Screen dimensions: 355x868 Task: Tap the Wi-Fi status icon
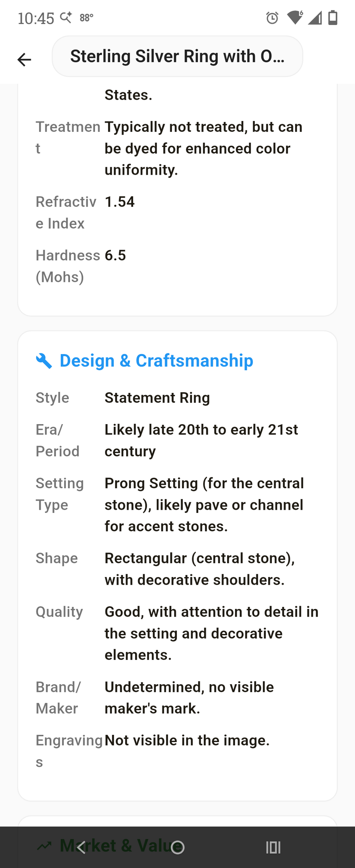[295, 18]
